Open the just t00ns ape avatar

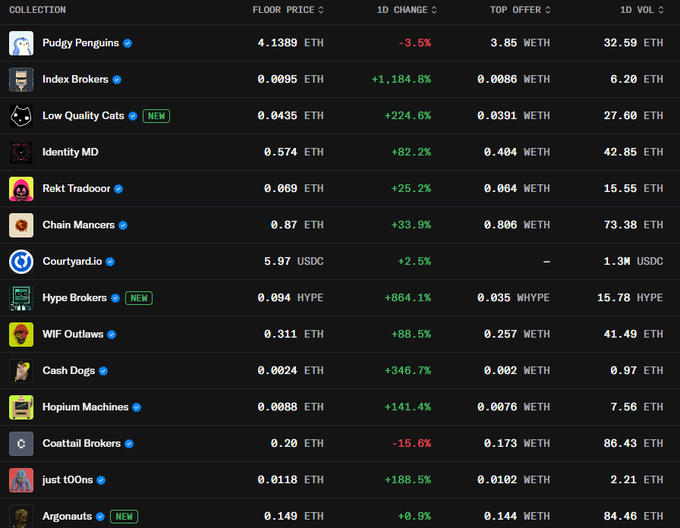(x=21, y=480)
